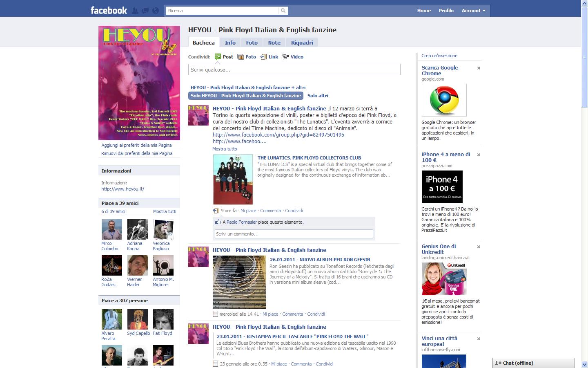
Task: Open the Chat (offline) bar
Action: pyautogui.click(x=534, y=363)
